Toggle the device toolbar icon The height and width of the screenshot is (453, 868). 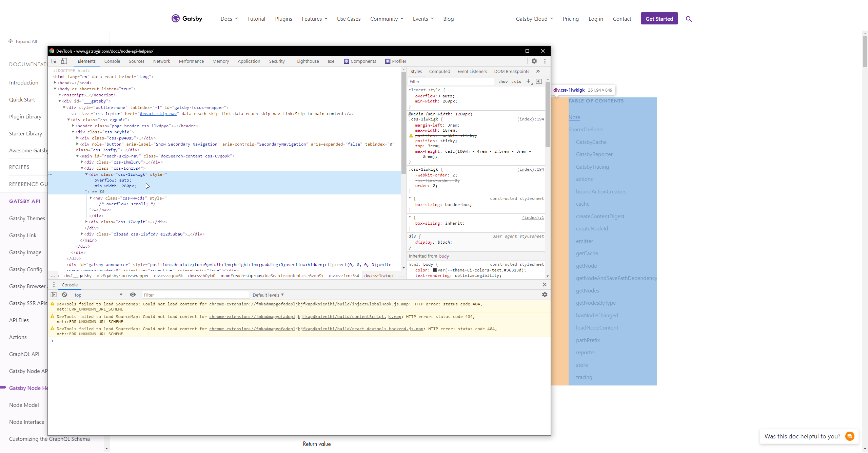(x=64, y=61)
